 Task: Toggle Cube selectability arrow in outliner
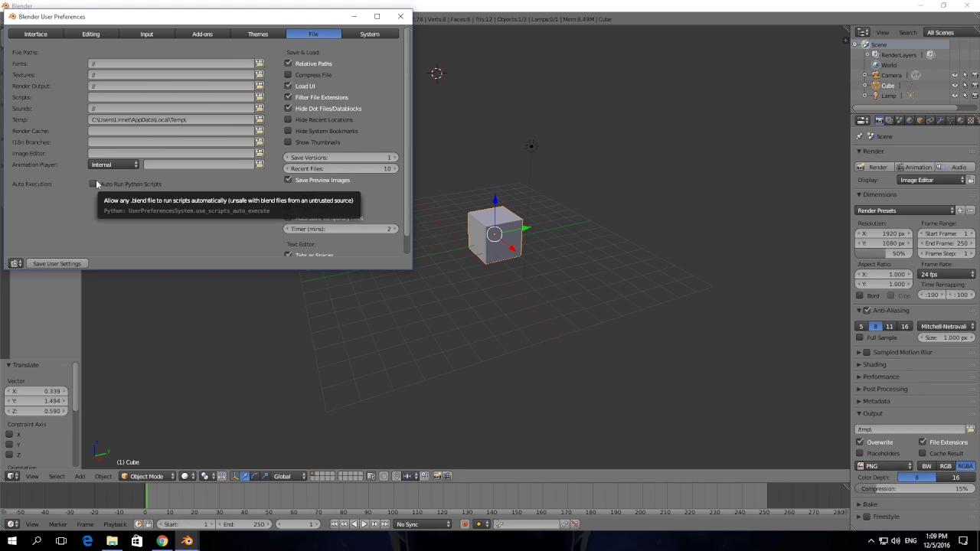coord(965,86)
